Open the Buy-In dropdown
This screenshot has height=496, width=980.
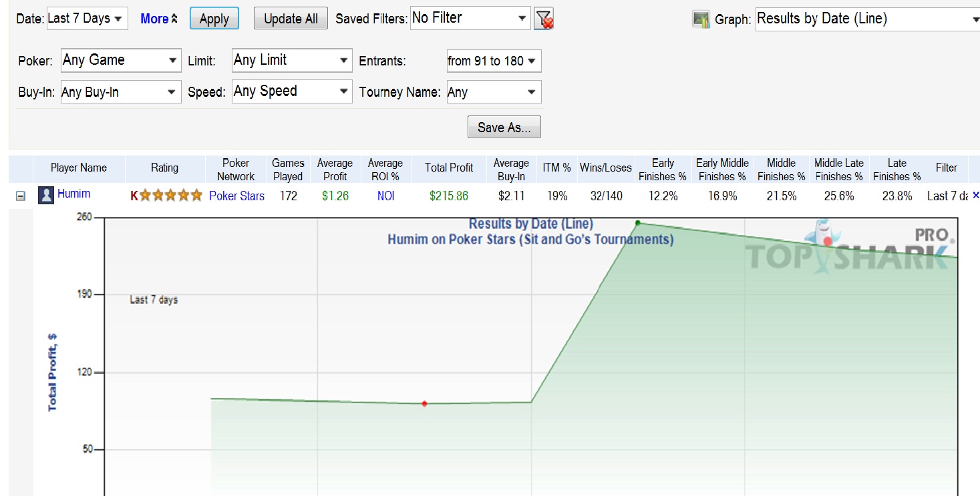click(121, 91)
